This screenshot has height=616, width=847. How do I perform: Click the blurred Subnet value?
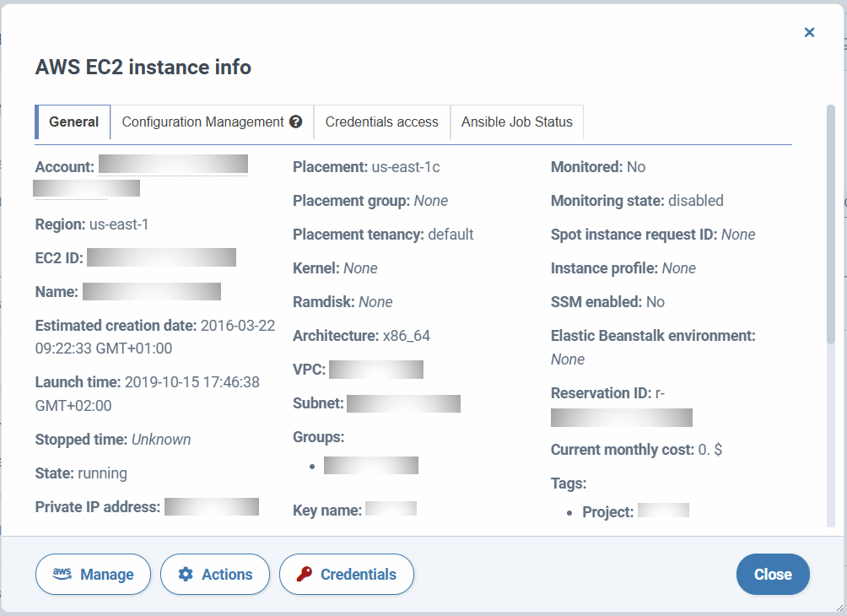(403, 403)
